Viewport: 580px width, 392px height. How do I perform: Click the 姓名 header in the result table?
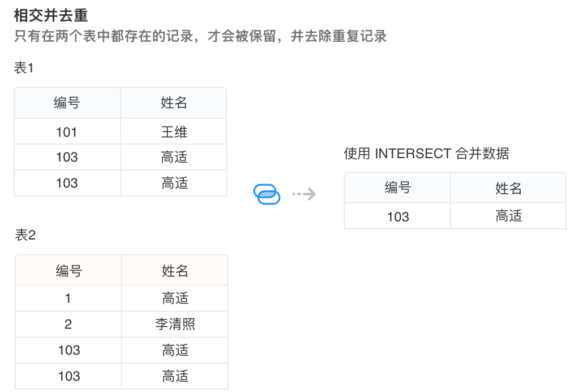(x=508, y=188)
